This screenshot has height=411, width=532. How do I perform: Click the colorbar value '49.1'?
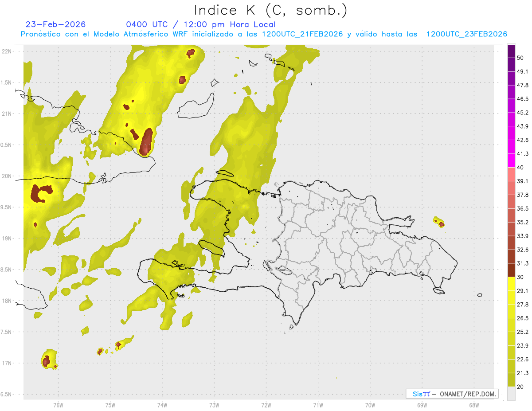tap(523, 71)
